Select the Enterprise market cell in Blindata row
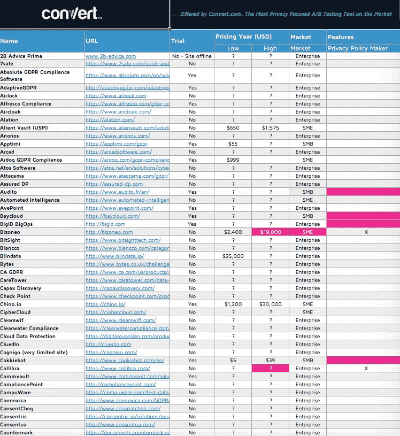This screenshot has width=400, height=436. coord(308,256)
